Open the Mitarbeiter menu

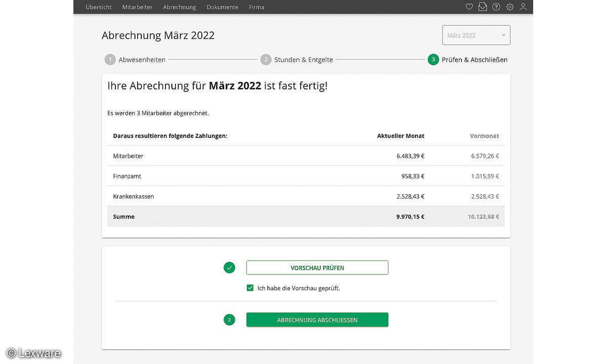point(137,7)
